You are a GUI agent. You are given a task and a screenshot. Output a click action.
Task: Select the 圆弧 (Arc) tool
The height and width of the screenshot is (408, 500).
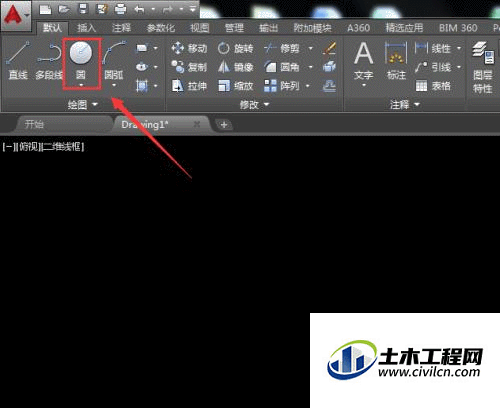[x=114, y=60]
